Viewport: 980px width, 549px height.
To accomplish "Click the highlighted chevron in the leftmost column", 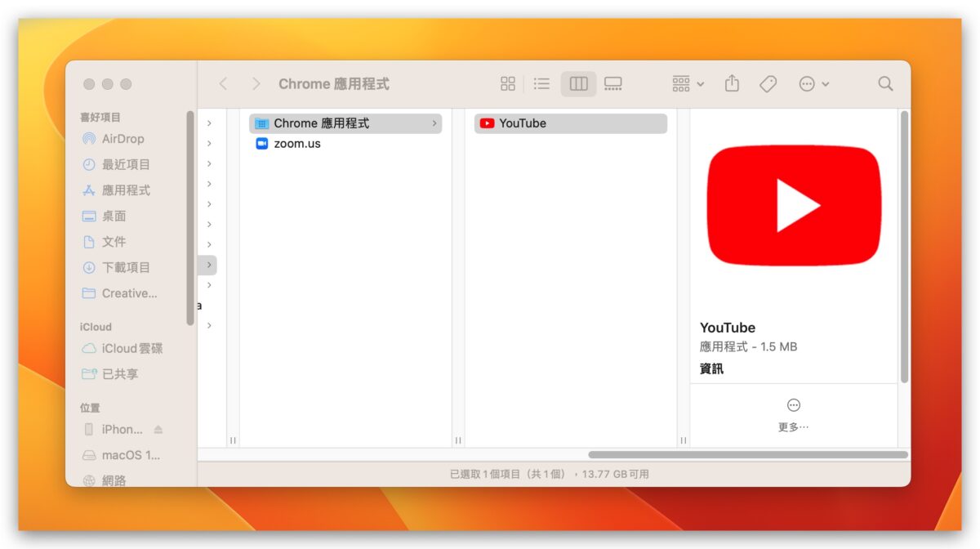I will [x=209, y=265].
